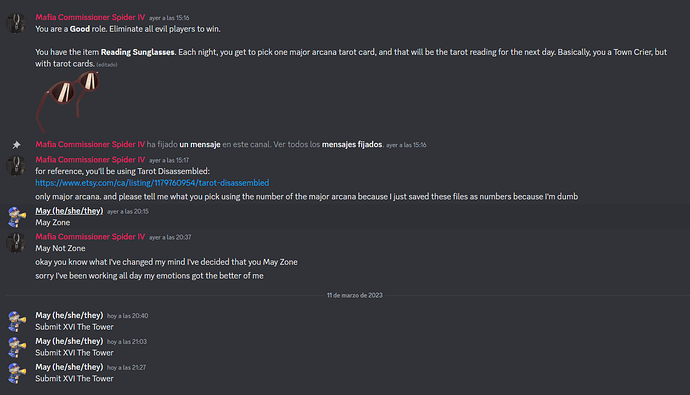Click the pin icon beside the pinned notice
690x395 pixels.
[16, 145]
